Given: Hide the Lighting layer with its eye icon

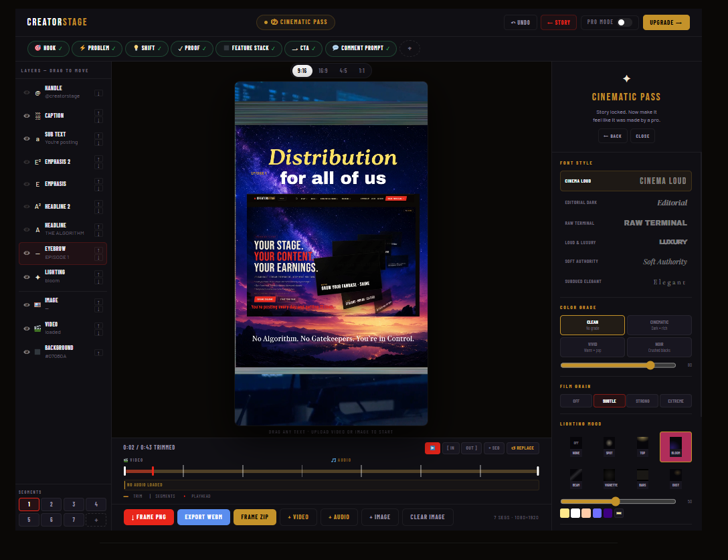Looking at the screenshot, I should 27,277.
